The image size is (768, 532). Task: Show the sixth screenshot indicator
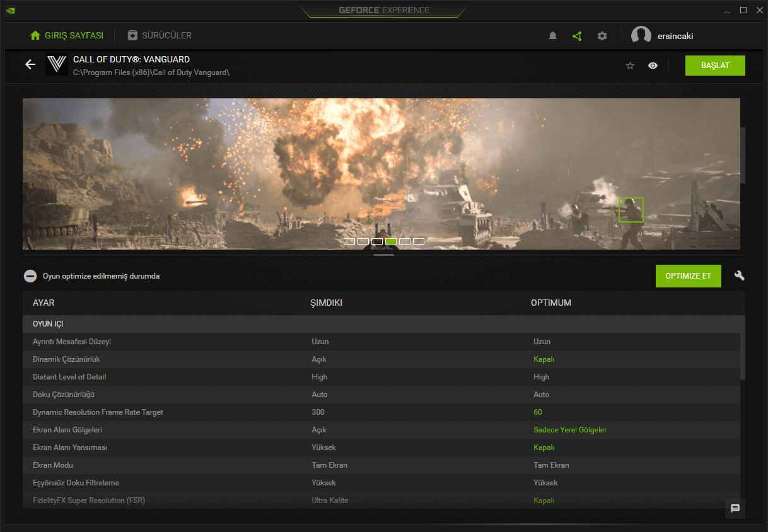419,241
